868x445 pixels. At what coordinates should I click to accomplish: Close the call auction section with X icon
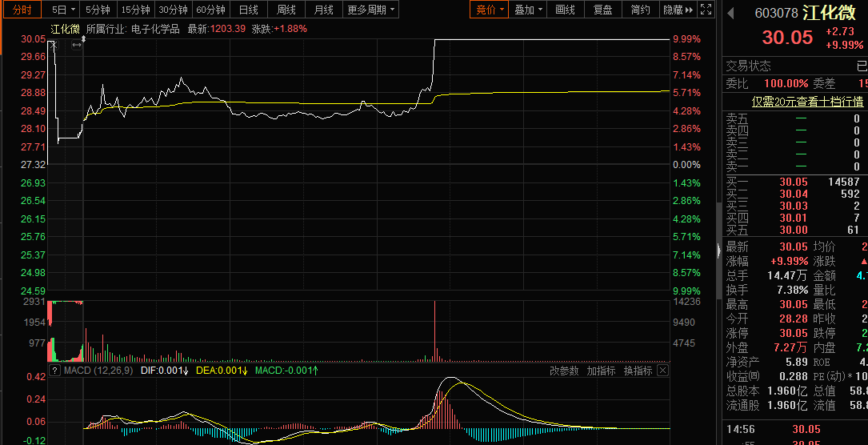tap(52, 45)
